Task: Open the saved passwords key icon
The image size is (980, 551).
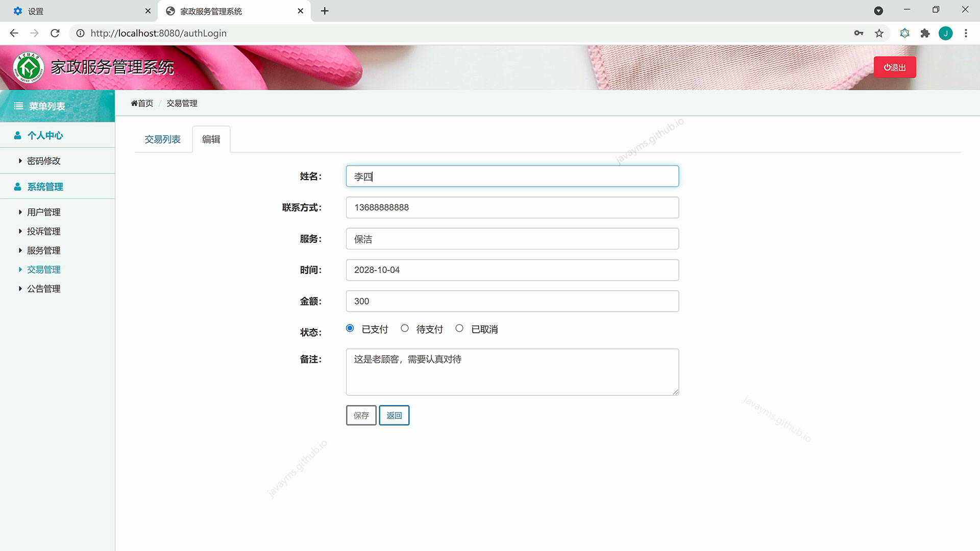Action: tap(859, 33)
